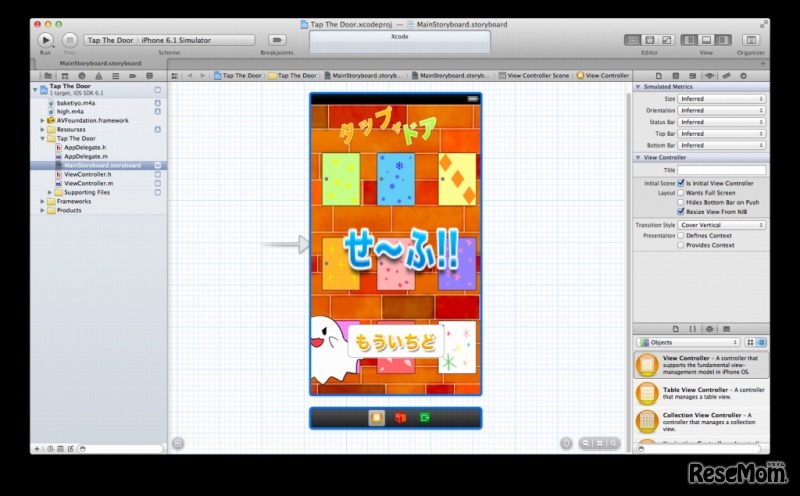
Task: Open the Orientation dropdown
Action: point(721,110)
